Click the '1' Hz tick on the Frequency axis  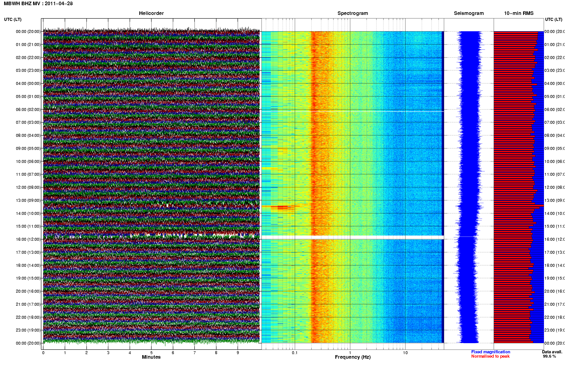point(350,353)
